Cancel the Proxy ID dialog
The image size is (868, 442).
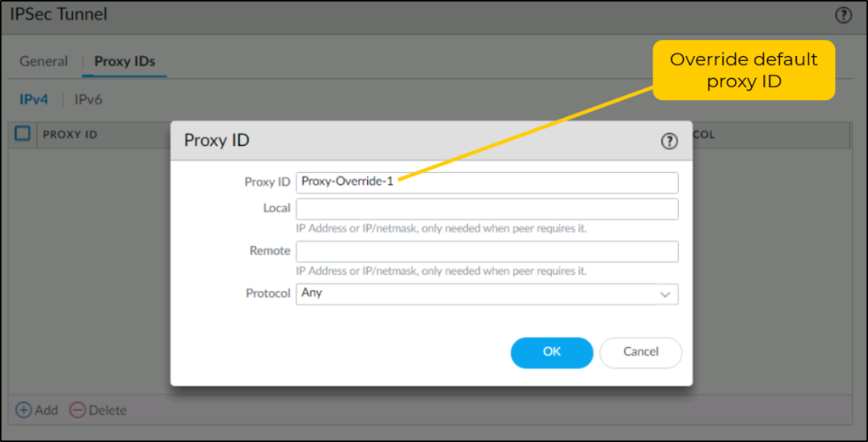pos(641,352)
